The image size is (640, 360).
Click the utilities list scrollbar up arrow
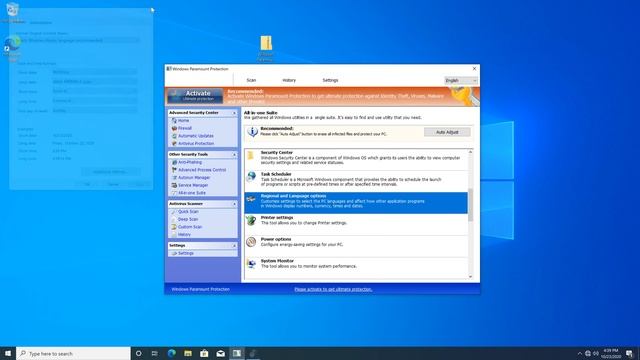tap(470, 152)
